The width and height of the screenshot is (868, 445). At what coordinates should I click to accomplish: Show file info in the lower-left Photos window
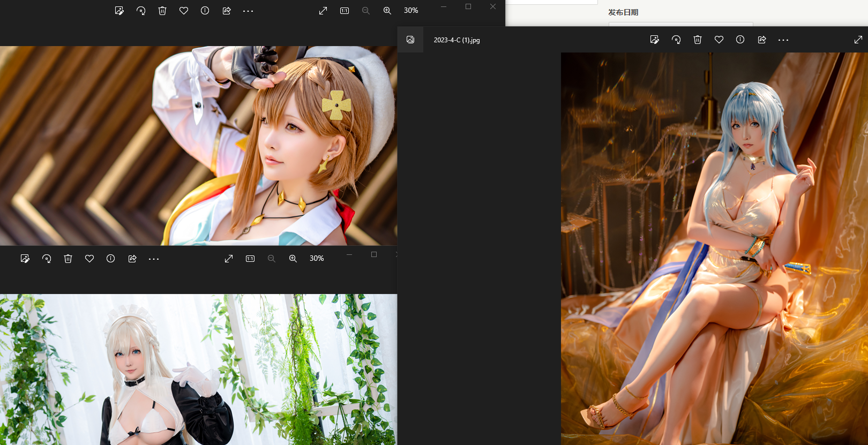(x=110, y=259)
